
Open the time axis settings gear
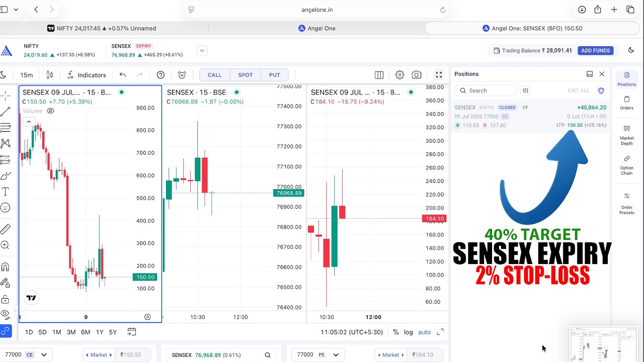coord(147,317)
